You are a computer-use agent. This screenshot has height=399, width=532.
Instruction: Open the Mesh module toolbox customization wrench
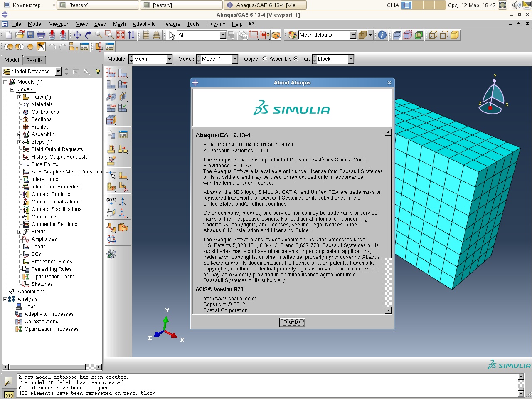point(111,254)
